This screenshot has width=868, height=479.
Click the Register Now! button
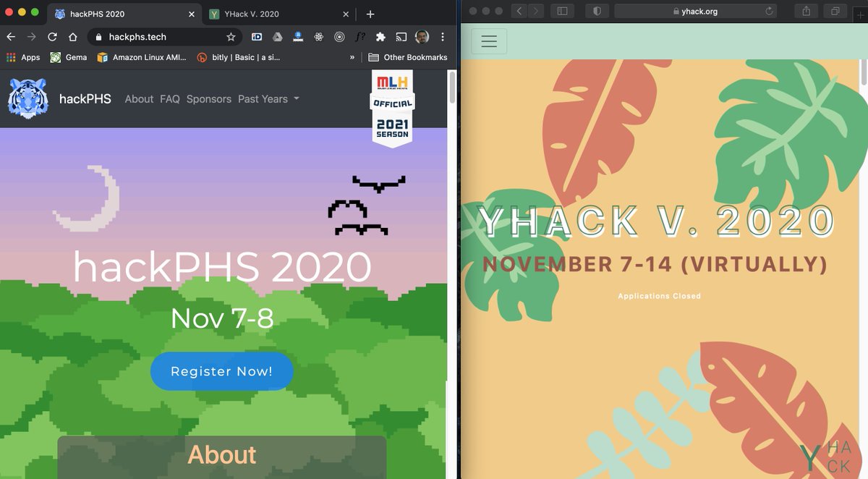tap(221, 371)
